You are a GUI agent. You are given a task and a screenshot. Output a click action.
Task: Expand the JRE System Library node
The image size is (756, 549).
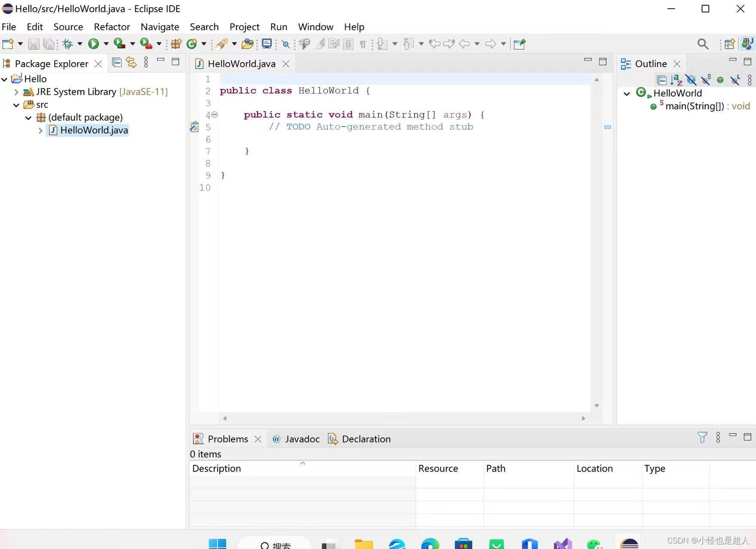click(16, 92)
